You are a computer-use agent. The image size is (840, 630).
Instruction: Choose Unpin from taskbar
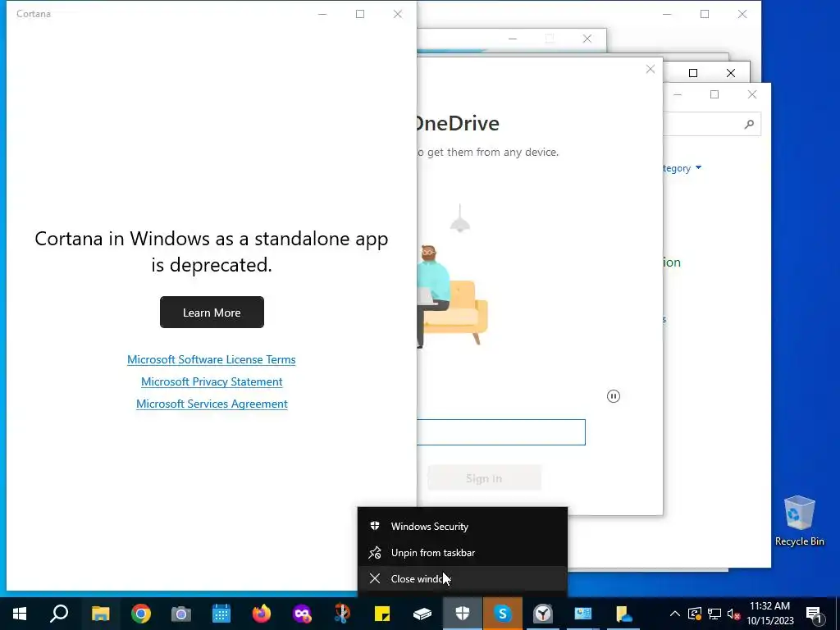click(x=463, y=552)
